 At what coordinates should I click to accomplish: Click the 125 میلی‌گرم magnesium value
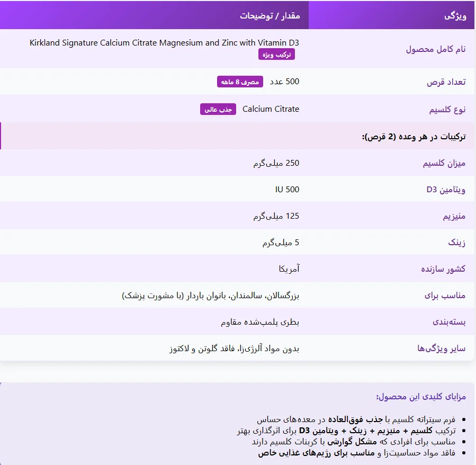pos(276,216)
